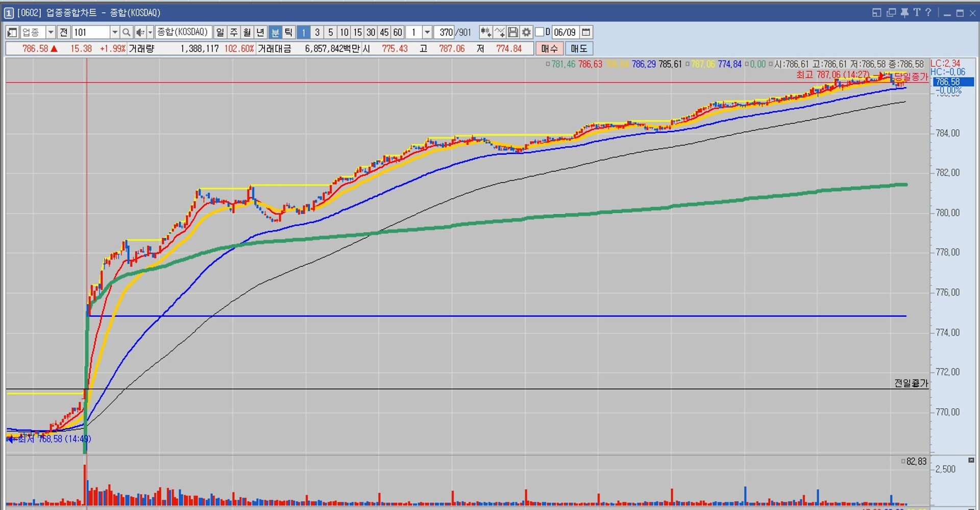
Task: Click the 370 bar count input field
Action: (x=445, y=33)
